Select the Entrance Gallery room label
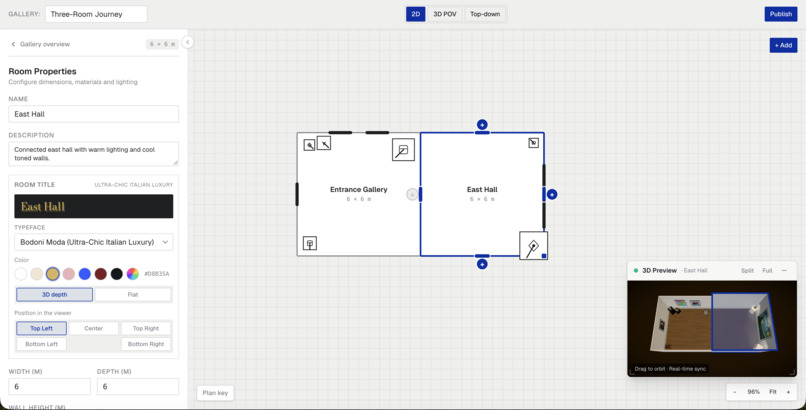The image size is (806, 410). (359, 190)
